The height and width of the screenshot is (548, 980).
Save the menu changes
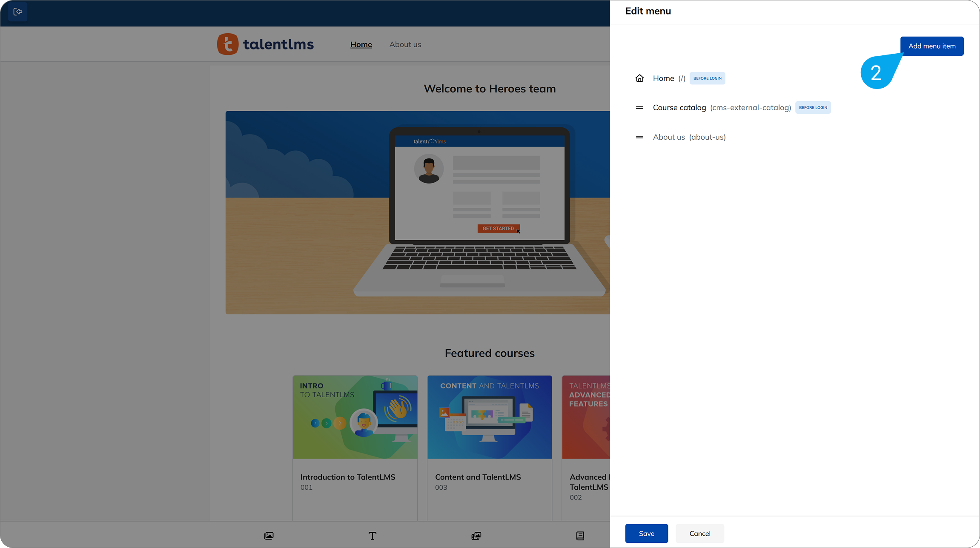(x=646, y=533)
